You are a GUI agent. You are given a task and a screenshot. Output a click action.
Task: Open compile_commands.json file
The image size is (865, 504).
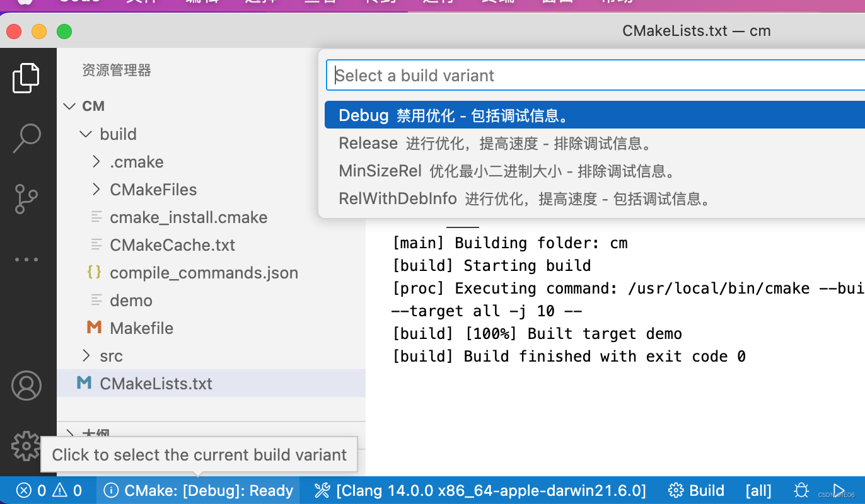pyautogui.click(x=204, y=272)
